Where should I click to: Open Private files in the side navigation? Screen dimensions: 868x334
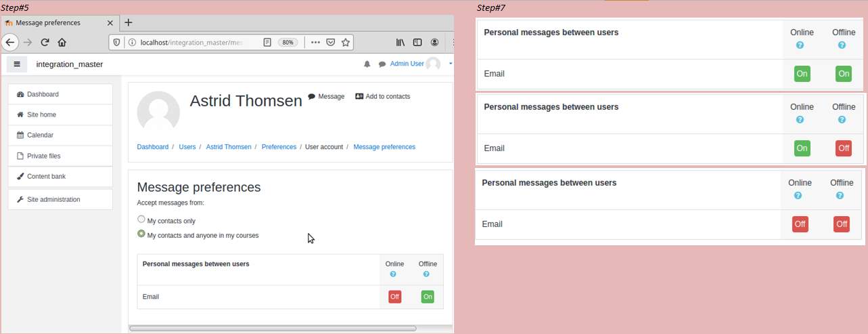click(60, 156)
